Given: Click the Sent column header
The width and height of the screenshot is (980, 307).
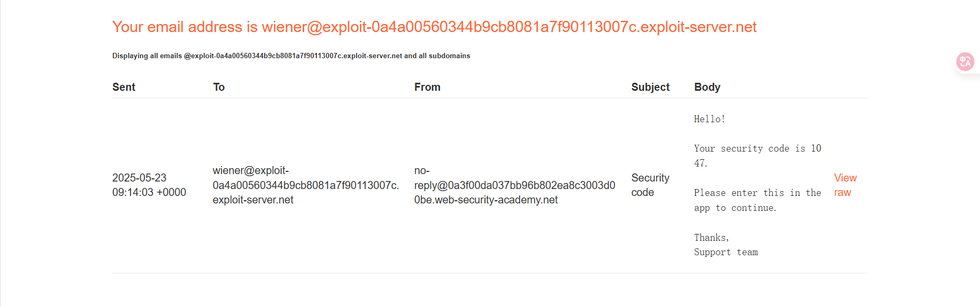Looking at the screenshot, I should (124, 87).
